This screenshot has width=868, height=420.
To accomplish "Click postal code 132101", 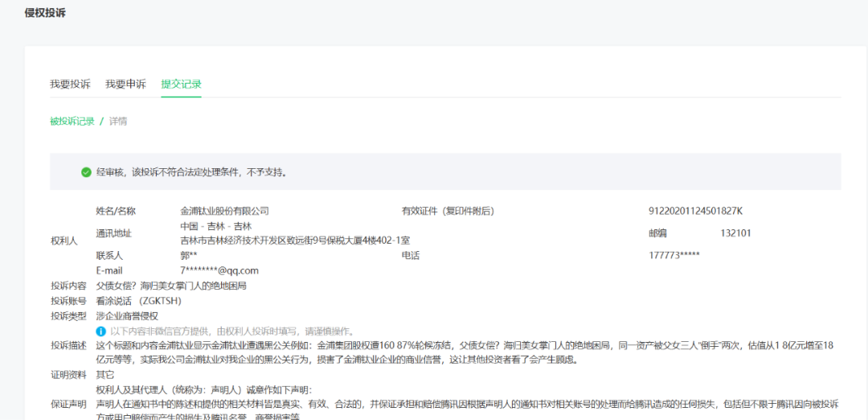I will click(x=735, y=233).
